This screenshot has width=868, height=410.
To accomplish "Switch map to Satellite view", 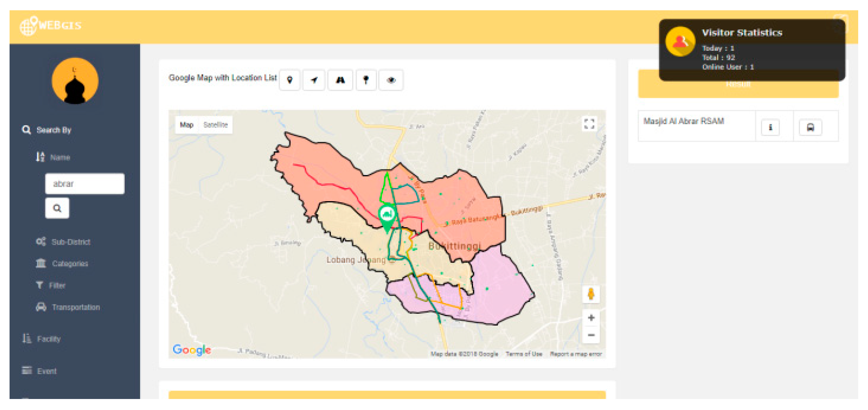I will pyautogui.click(x=216, y=125).
